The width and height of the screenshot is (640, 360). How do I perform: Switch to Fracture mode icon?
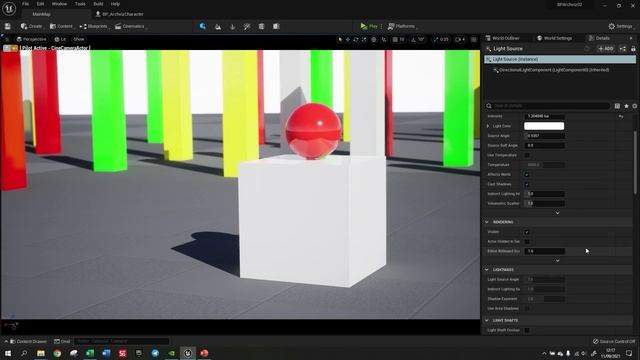point(261,27)
